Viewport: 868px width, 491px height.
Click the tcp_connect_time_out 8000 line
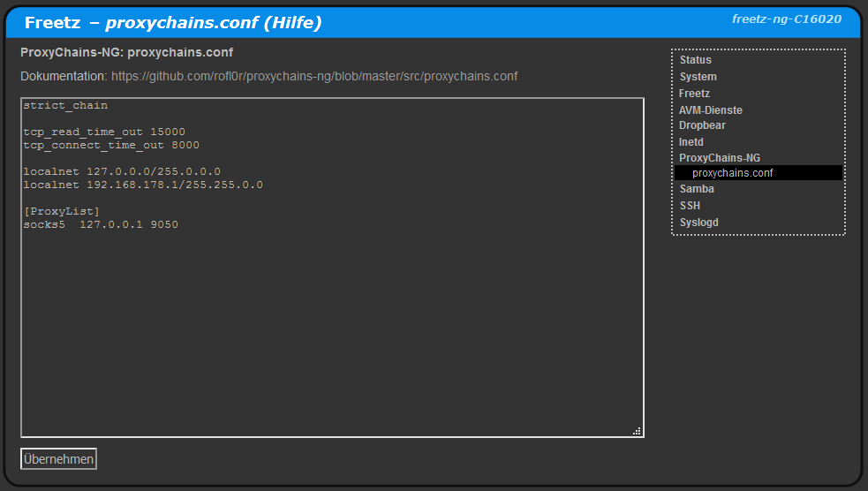tap(111, 146)
